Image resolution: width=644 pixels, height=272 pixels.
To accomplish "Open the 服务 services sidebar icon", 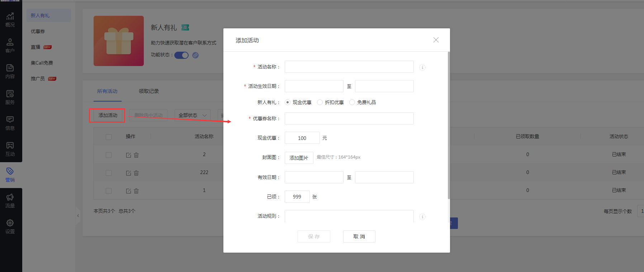I will click(10, 97).
